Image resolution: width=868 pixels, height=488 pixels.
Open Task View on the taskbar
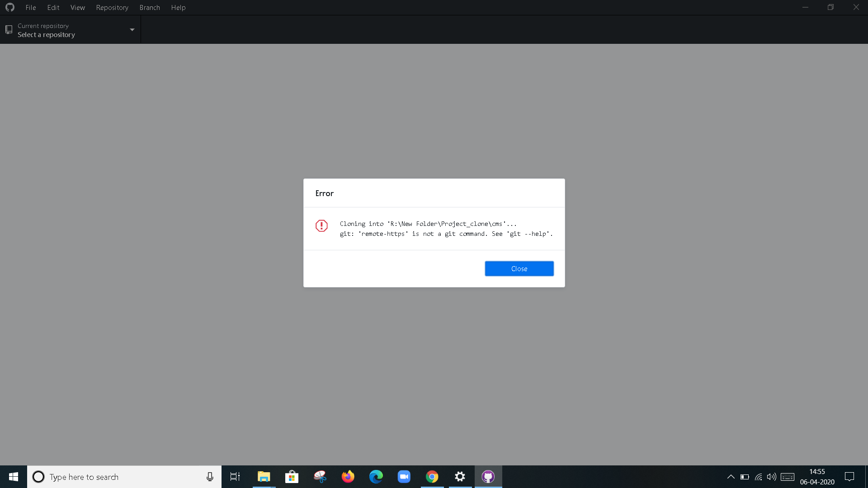235,477
